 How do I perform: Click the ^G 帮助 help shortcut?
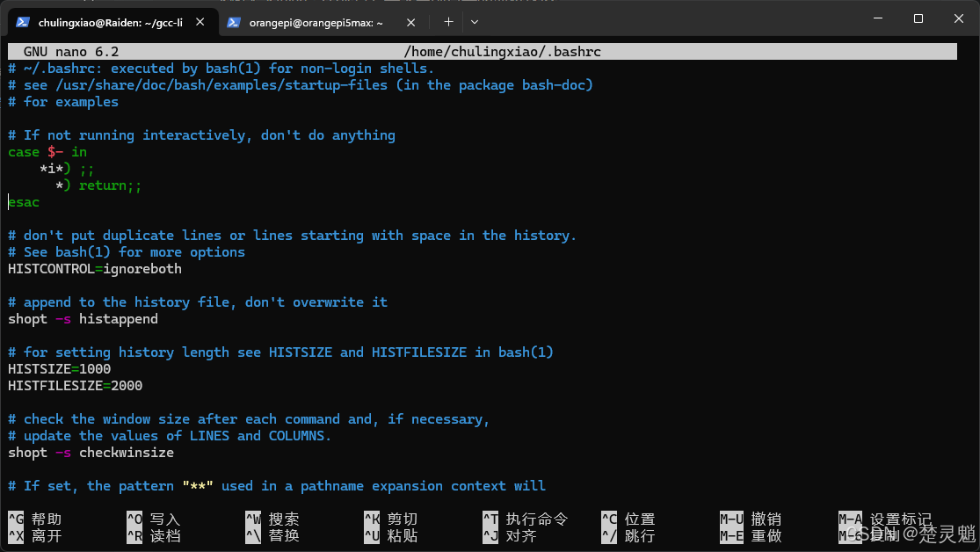(35, 519)
